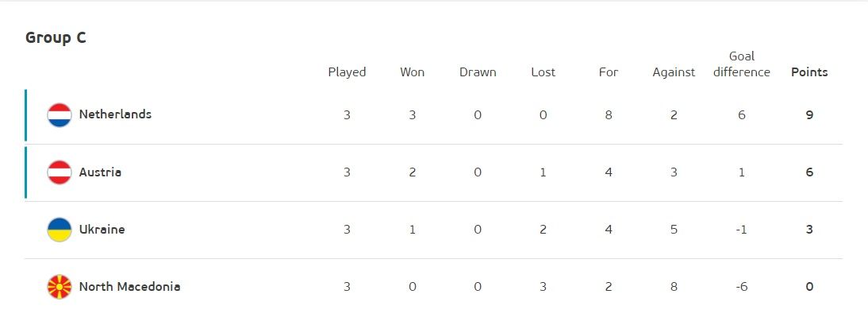Click the For column header
The width and height of the screenshot is (868, 325).
(x=609, y=72)
